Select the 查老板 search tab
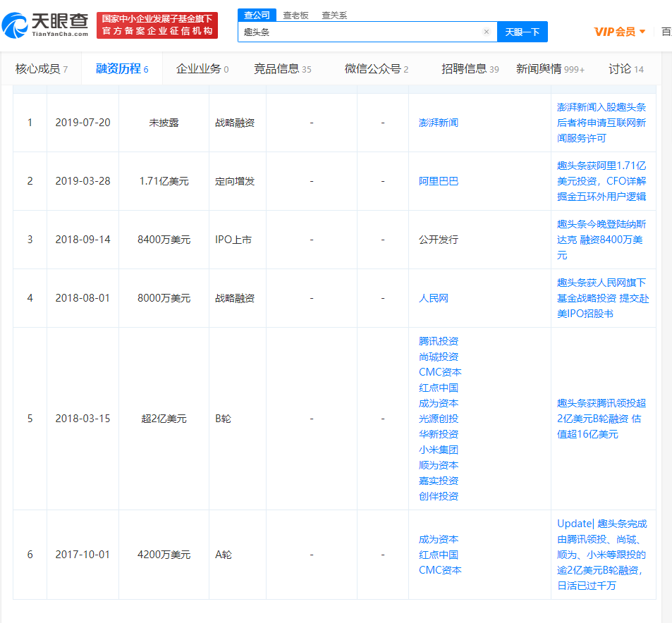 point(295,16)
